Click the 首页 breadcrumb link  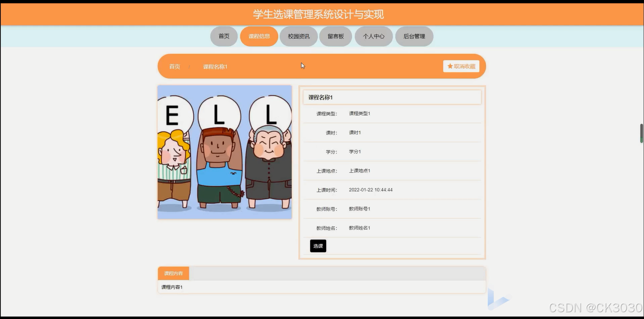click(175, 67)
